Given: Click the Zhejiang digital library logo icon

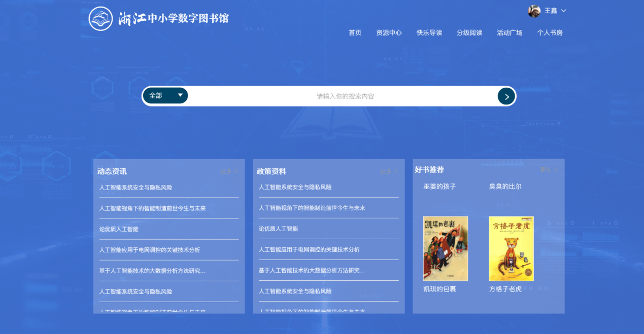Looking at the screenshot, I should [x=100, y=19].
